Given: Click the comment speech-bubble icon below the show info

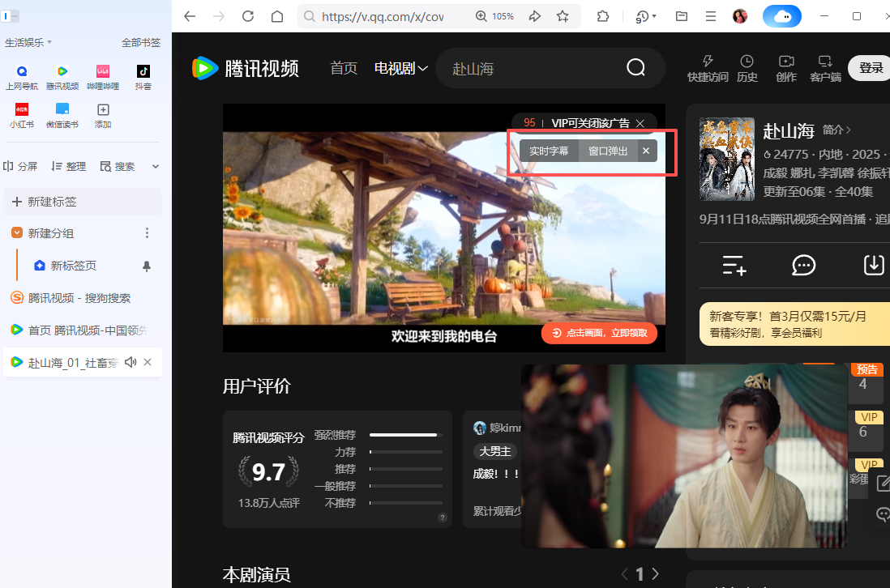Looking at the screenshot, I should [x=803, y=266].
